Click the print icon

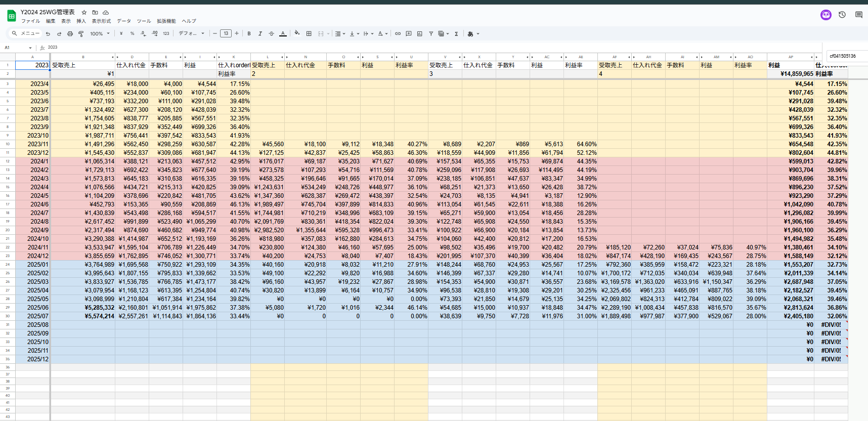coord(70,34)
